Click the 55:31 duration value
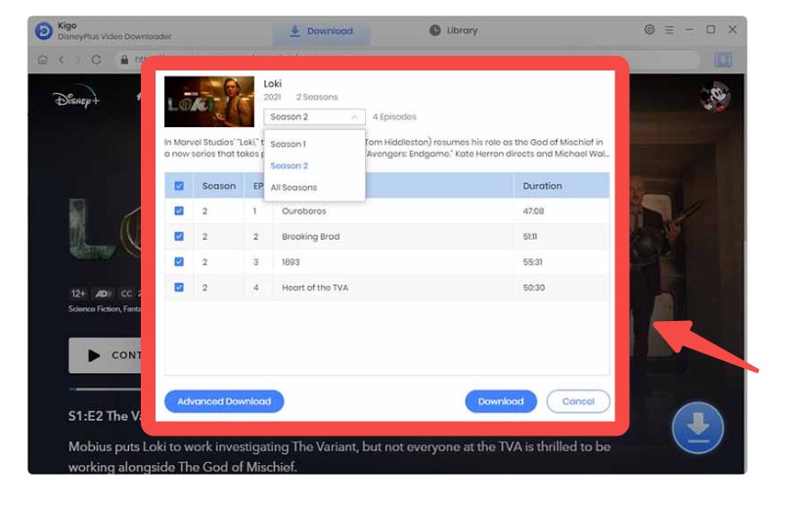 pos(532,262)
